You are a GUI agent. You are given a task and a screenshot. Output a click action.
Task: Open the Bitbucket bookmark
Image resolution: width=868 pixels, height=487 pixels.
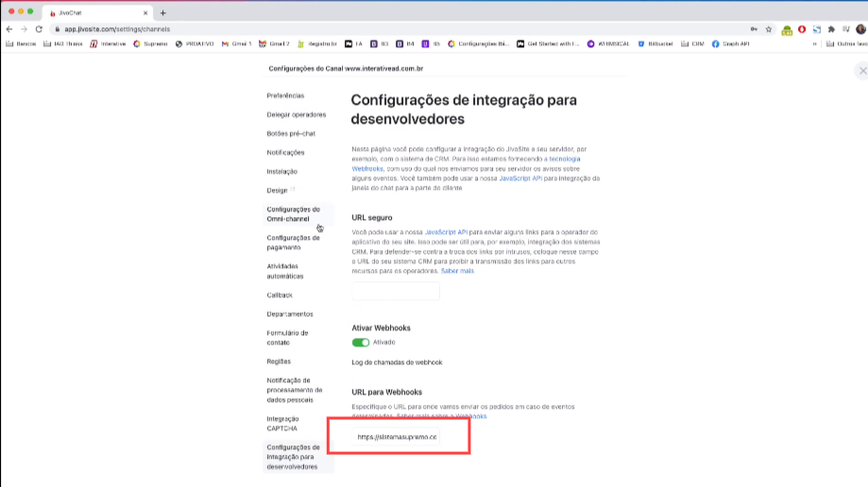[655, 43]
